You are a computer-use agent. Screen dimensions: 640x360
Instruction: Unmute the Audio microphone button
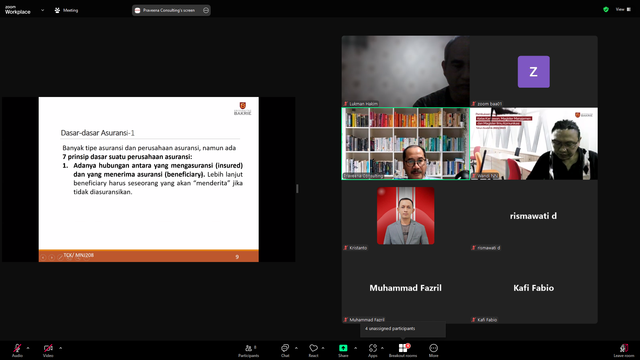tap(17, 350)
